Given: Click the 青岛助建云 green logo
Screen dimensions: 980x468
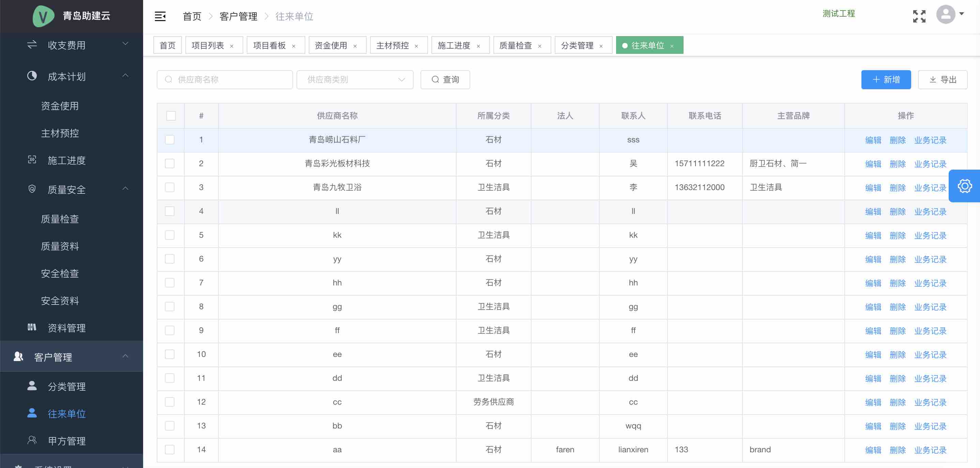Looking at the screenshot, I should point(43,16).
